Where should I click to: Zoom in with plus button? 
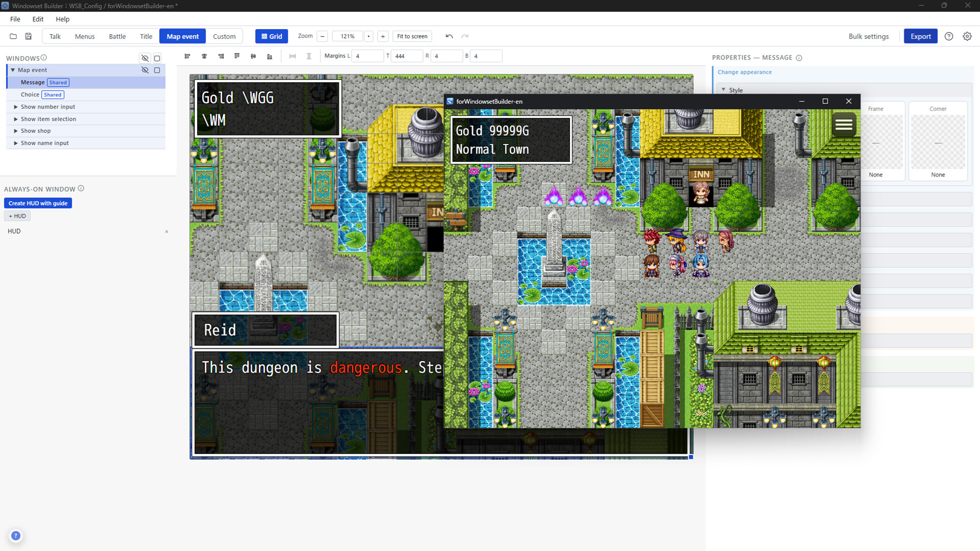click(x=383, y=36)
